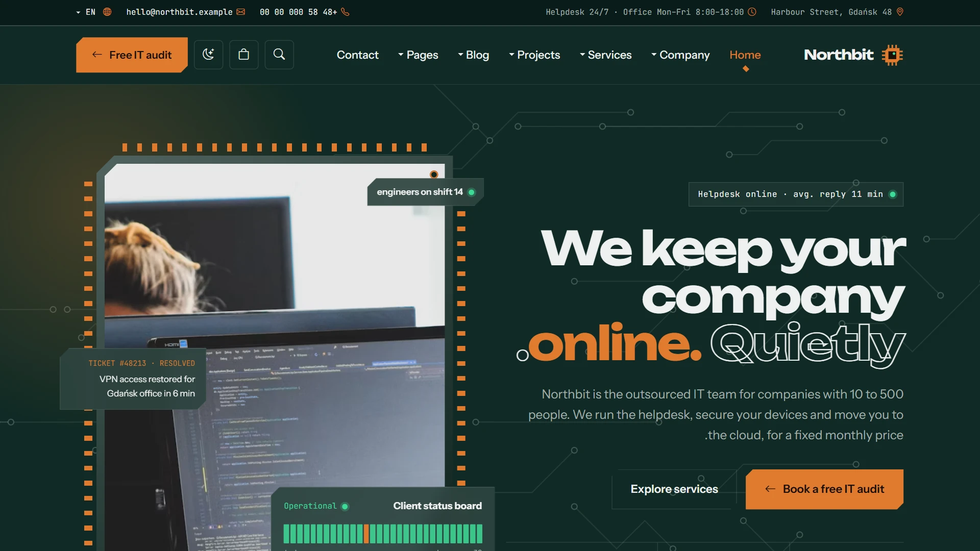Expand the Company menu

681,55
